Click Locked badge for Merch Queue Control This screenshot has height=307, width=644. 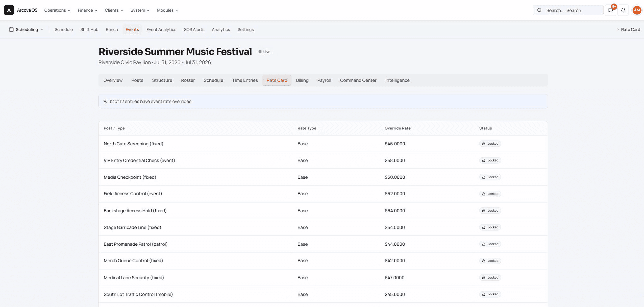click(490, 261)
